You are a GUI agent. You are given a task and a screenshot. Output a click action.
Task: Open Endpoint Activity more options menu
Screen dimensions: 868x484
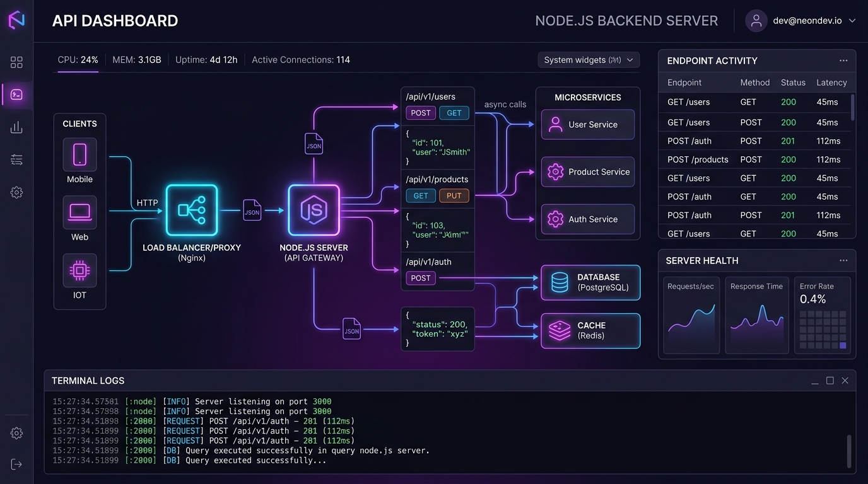(x=843, y=61)
